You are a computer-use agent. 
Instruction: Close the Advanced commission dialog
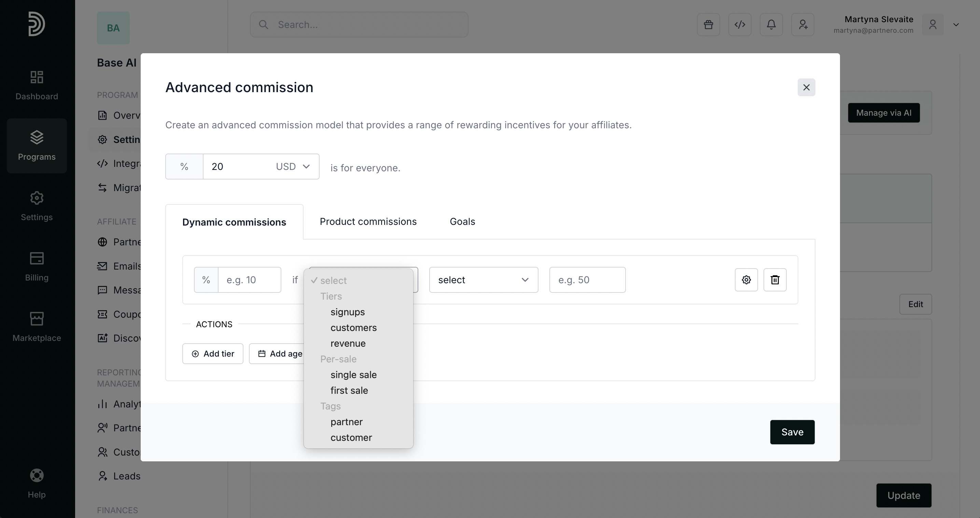pyautogui.click(x=806, y=87)
